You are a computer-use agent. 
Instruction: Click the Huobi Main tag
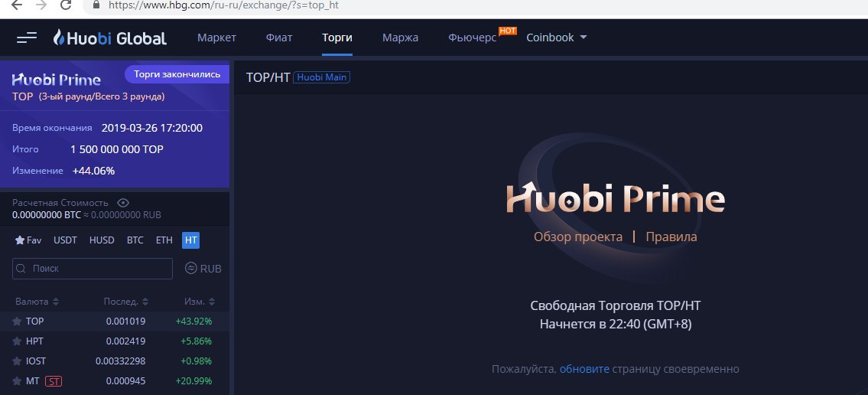point(322,77)
